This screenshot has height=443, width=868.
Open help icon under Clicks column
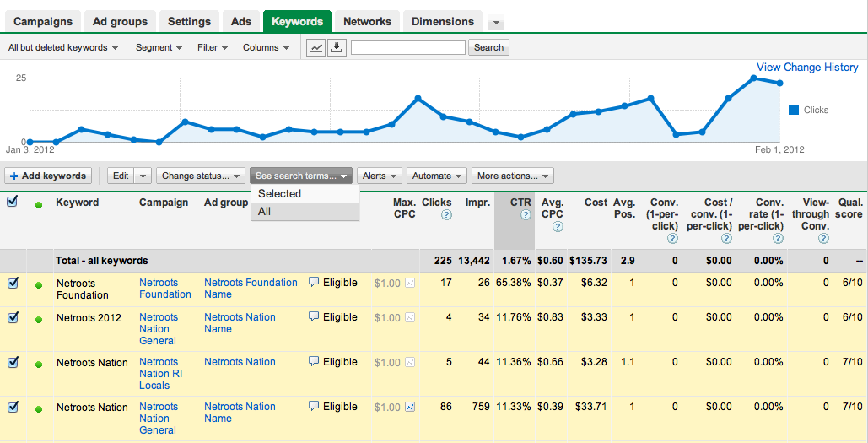tap(446, 215)
